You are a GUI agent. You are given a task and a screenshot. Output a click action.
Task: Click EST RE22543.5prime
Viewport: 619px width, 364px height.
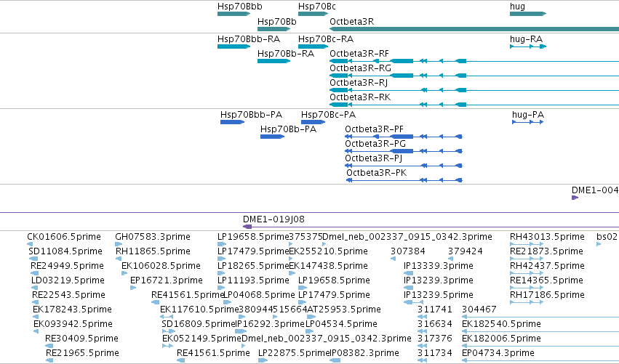tap(68, 295)
